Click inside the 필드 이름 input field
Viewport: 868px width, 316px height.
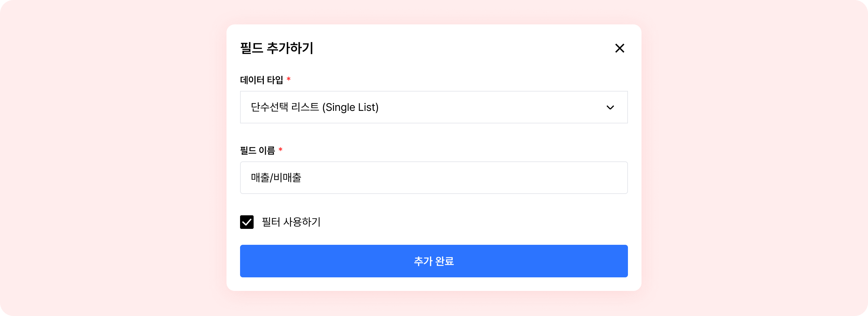pyautogui.click(x=433, y=178)
